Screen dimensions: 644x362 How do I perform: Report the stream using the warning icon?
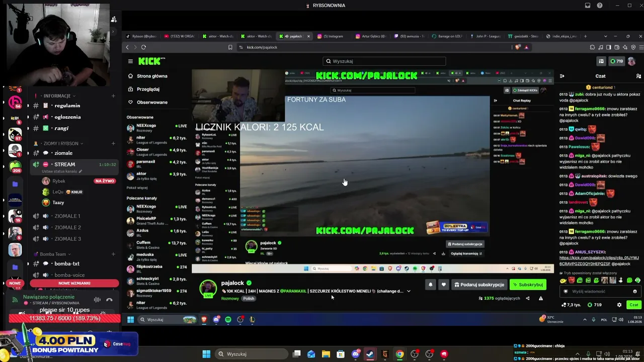[541, 298]
